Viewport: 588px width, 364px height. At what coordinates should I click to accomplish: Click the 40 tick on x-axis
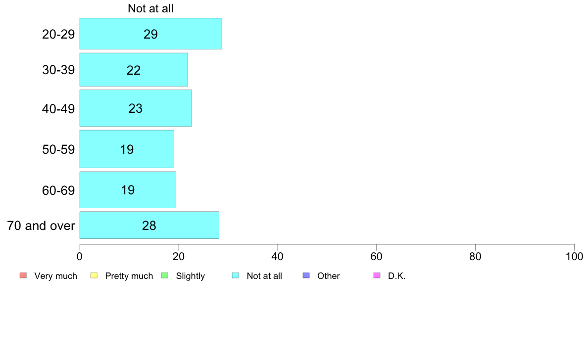coord(278,256)
